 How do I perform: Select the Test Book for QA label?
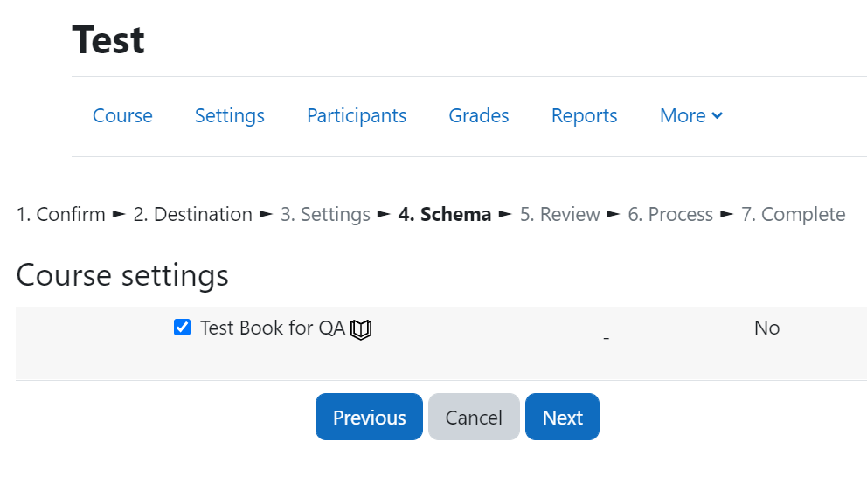tap(273, 328)
